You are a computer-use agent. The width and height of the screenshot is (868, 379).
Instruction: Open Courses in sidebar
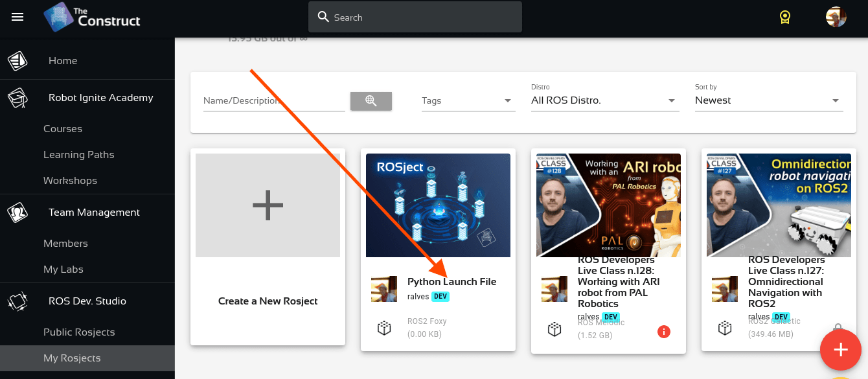[x=63, y=129]
